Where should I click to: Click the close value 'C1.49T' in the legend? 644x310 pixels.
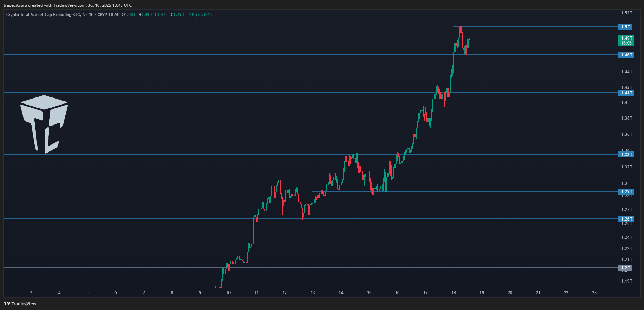pyautogui.click(x=178, y=15)
